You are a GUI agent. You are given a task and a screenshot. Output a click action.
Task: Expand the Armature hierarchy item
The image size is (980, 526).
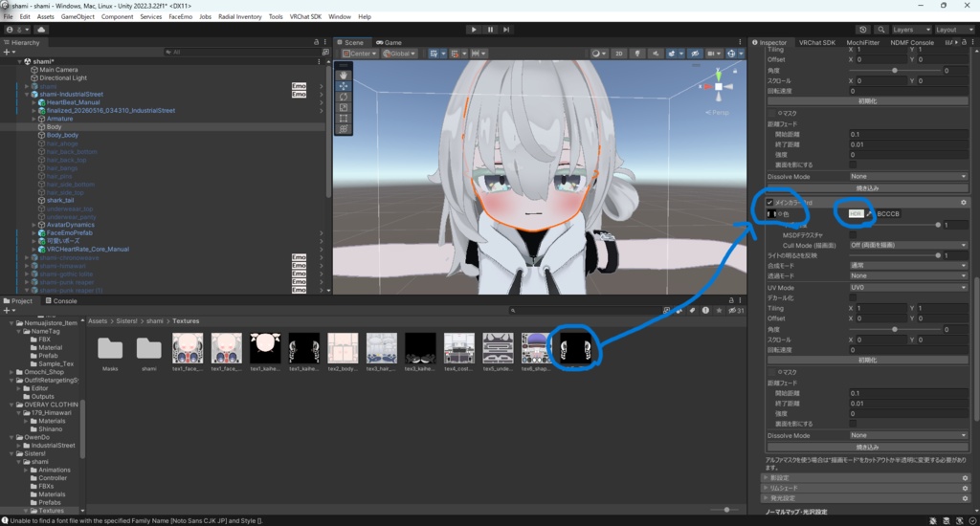(x=33, y=119)
